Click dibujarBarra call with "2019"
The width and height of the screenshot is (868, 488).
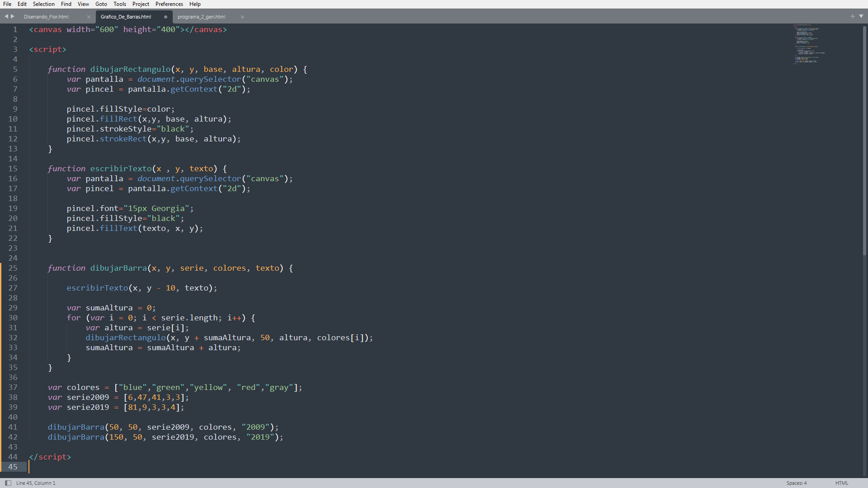point(165,437)
